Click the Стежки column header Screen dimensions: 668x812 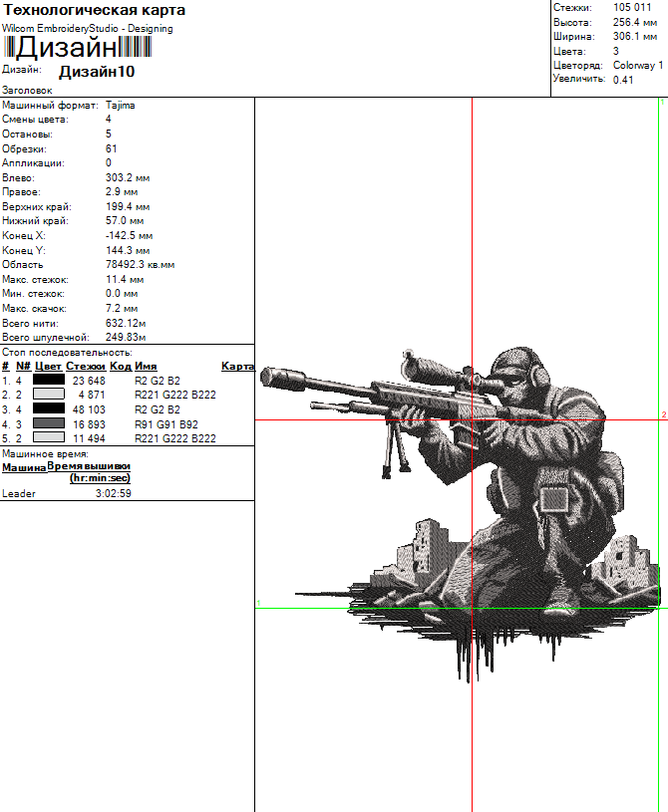86,366
